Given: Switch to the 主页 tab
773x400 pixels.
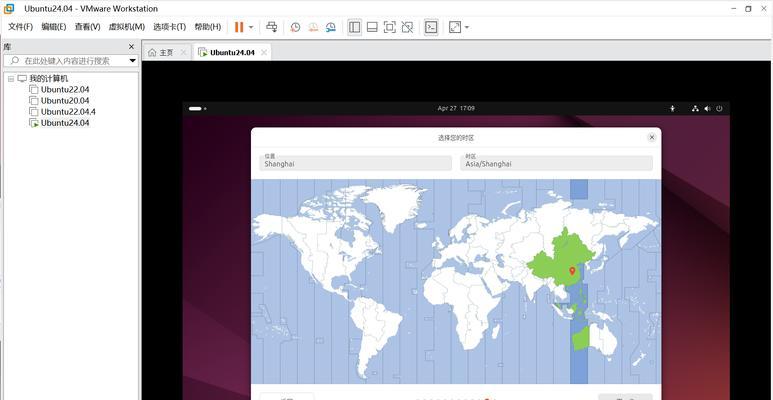Looking at the screenshot, I should 167,52.
